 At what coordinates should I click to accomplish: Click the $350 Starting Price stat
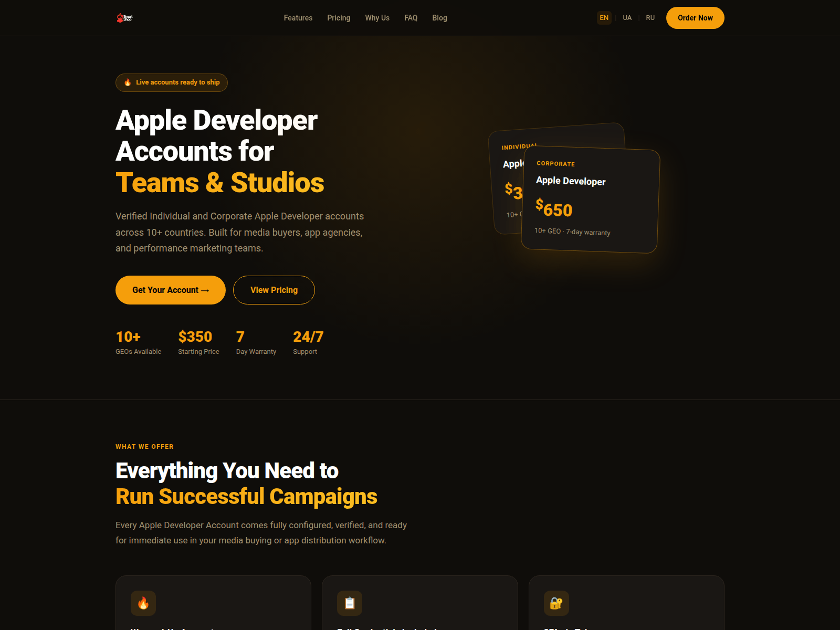pos(198,342)
